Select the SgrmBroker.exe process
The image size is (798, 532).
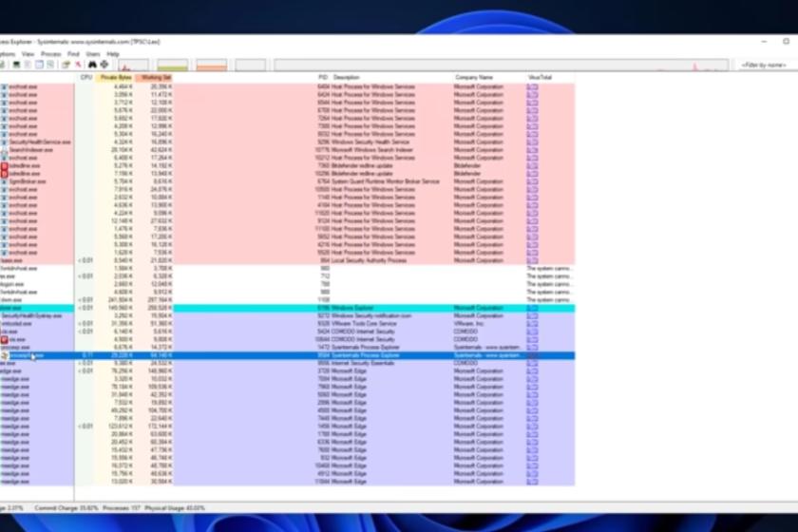tap(28, 181)
